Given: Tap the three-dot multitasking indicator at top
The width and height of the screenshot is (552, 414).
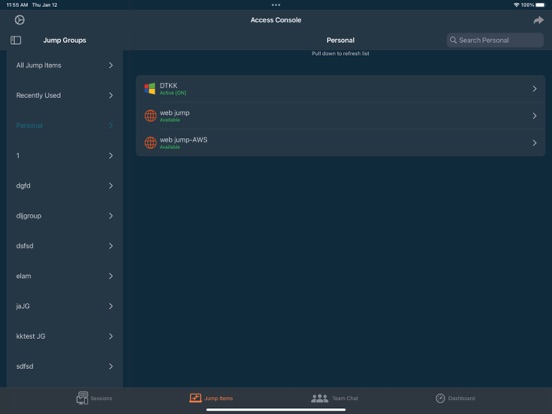Looking at the screenshot, I should click(x=276, y=5).
